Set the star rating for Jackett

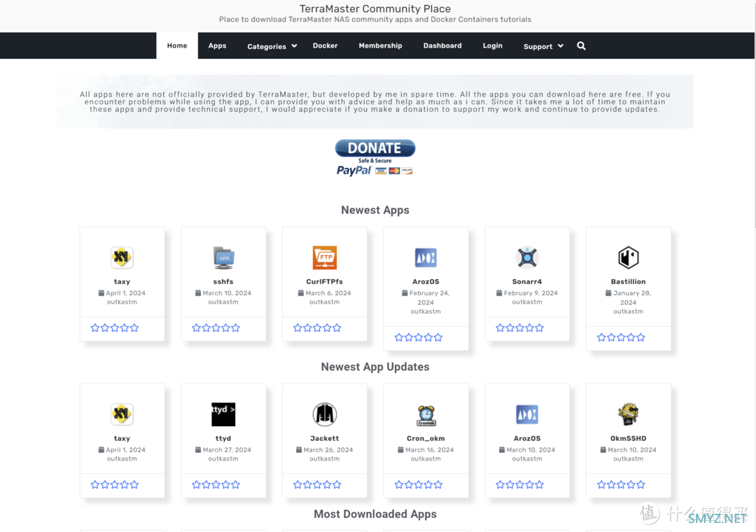(317, 484)
